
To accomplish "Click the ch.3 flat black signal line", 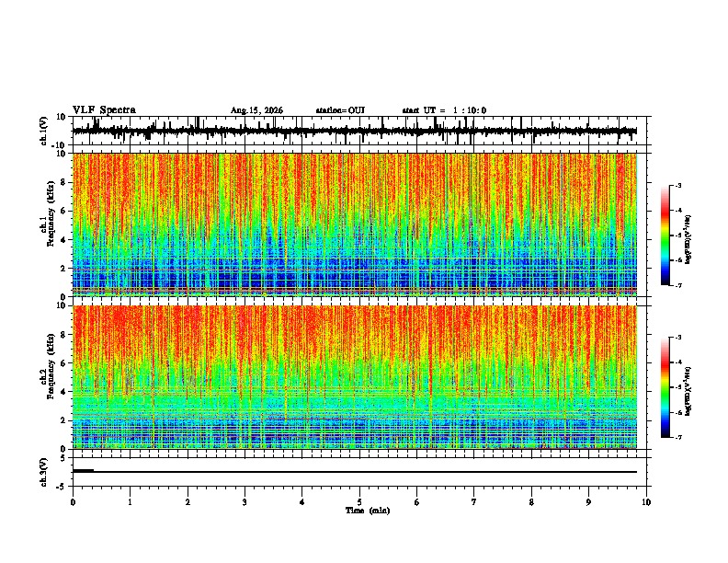I will (355, 472).
